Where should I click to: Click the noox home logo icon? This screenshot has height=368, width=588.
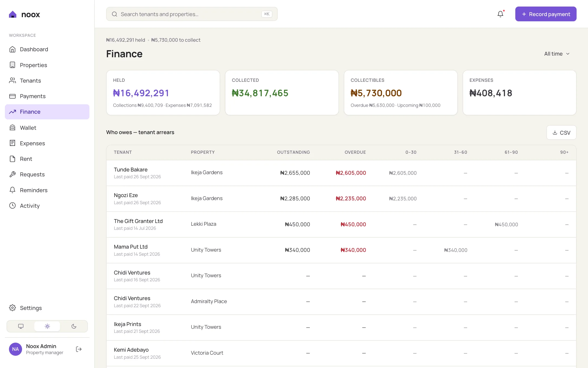(13, 14)
